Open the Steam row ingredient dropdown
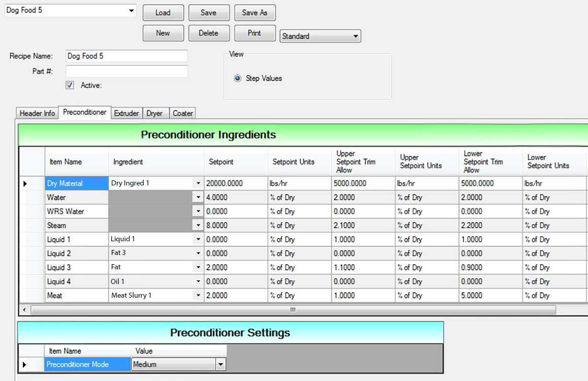The width and height of the screenshot is (588, 381). 198,226
